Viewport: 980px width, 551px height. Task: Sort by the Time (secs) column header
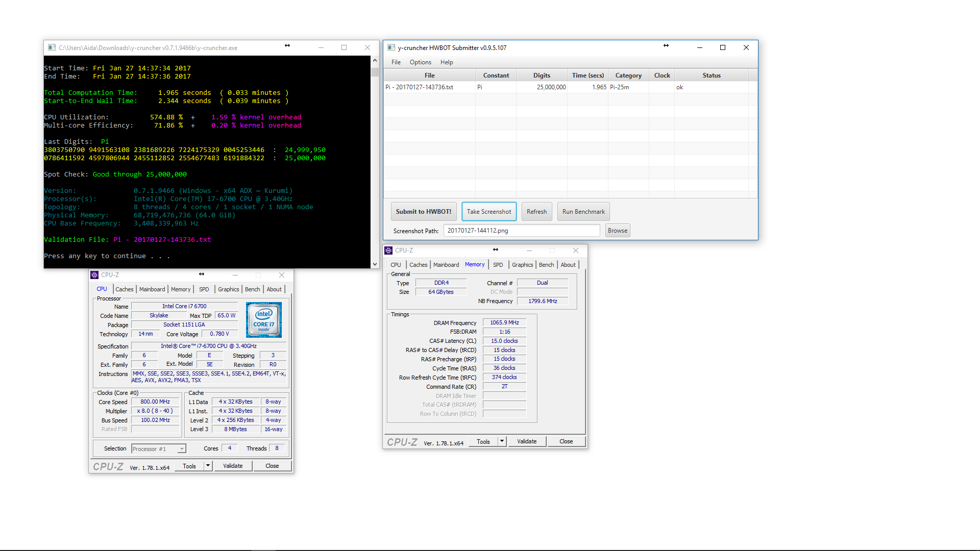pos(588,76)
